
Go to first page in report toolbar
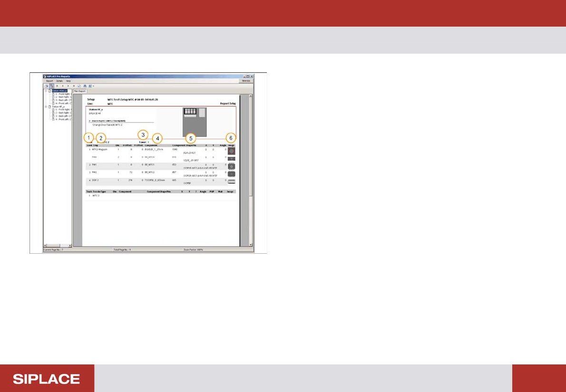[x=57, y=86]
